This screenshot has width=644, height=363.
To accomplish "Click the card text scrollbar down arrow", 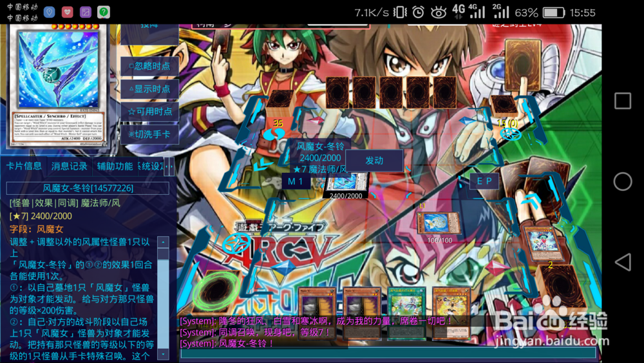I will coord(163,355).
